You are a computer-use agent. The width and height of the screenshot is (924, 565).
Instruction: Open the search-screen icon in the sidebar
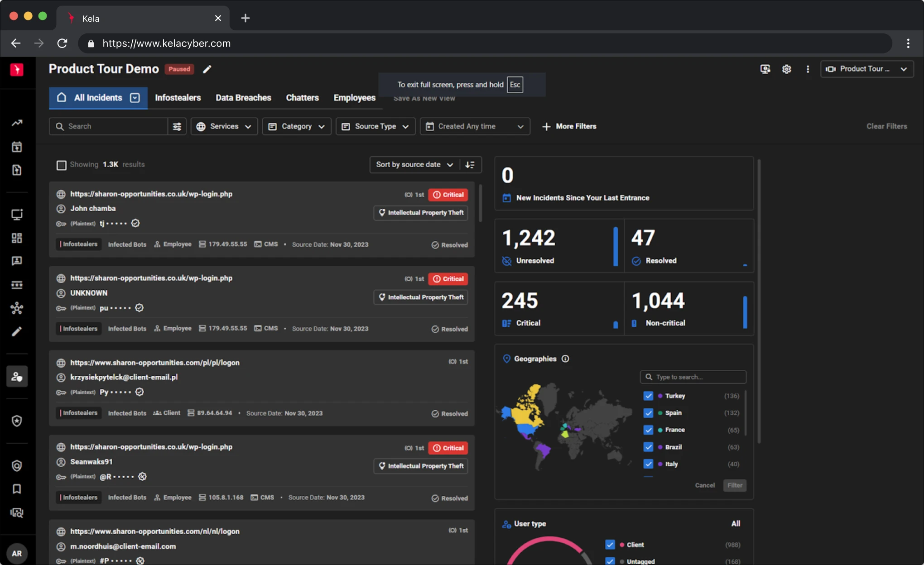tap(17, 512)
